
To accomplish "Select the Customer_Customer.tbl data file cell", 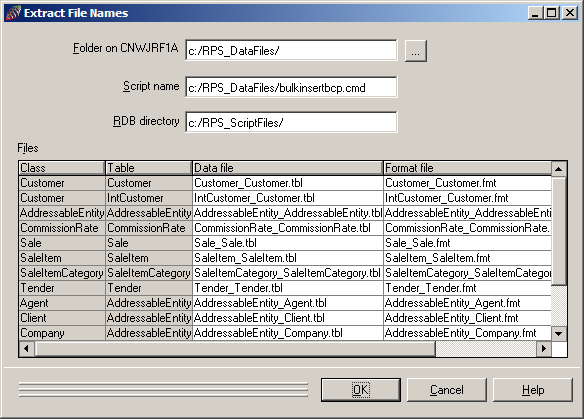I will click(288, 183).
